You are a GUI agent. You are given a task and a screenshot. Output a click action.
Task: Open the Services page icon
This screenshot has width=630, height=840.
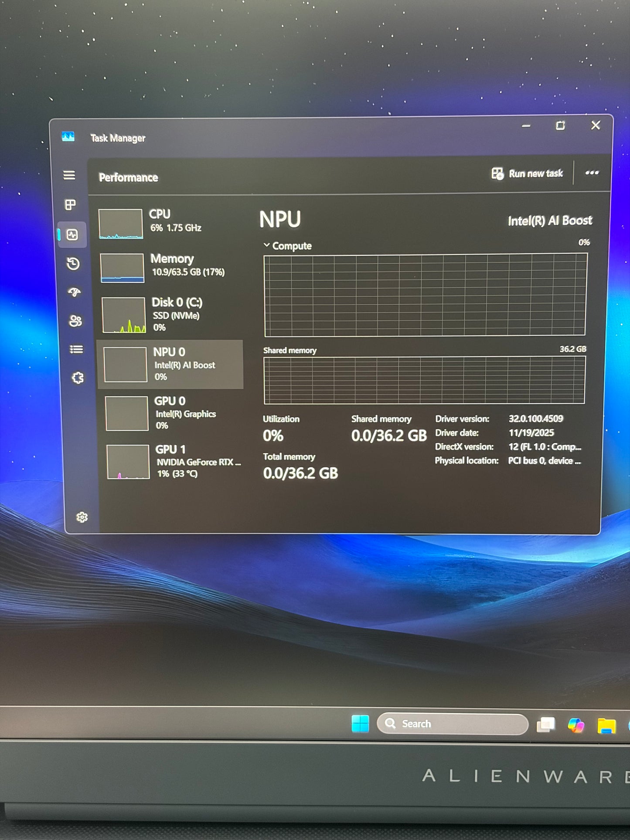78,377
